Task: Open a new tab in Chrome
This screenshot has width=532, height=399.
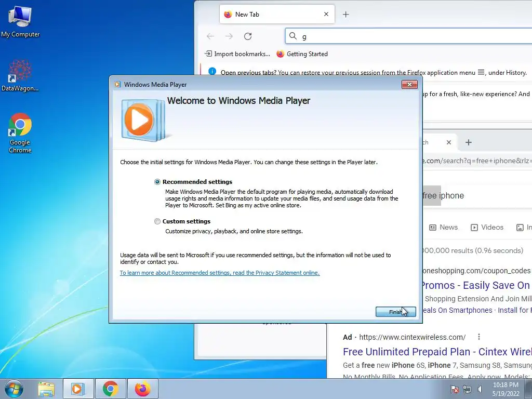Action: [x=469, y=142]
